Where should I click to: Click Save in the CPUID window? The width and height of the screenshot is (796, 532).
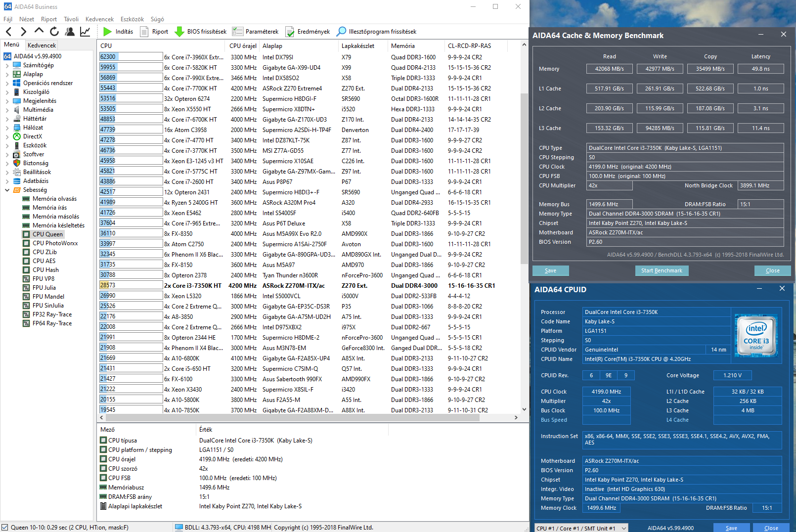pos(731,528)
